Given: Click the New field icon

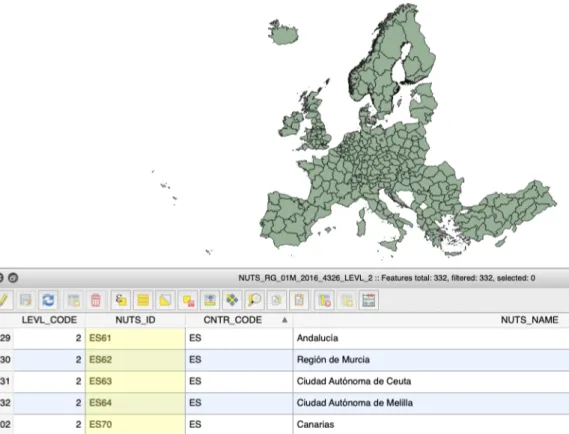Looking at the screenshot, I should 347,300.
